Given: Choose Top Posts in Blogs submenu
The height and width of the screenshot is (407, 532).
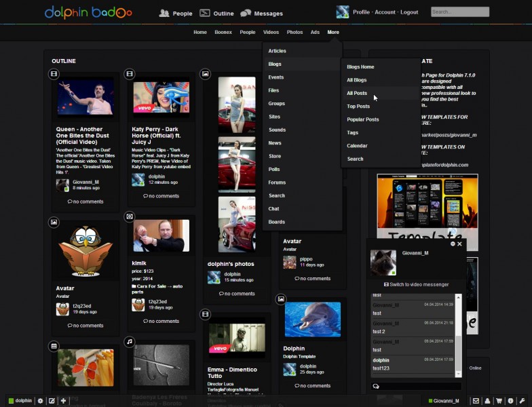Looking at the screenshot, I should (x=358, y=106).
